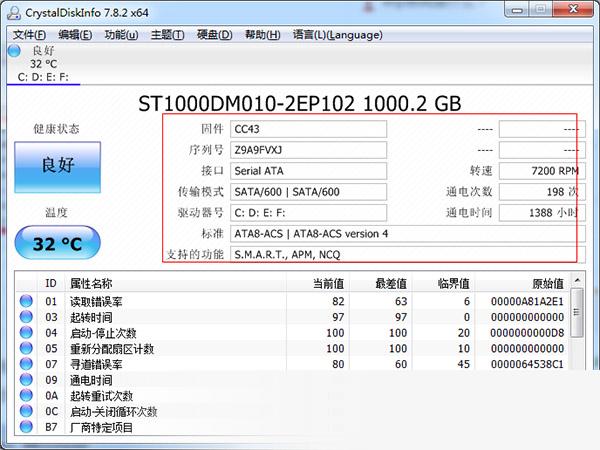Screen dimensions: 600x450
Task: Click the interface field Serial ATA
Action: [308, 171]
